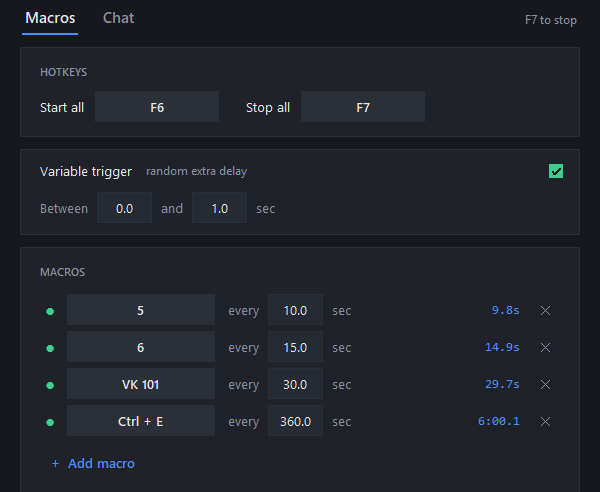Remove the macro for key 6
The image size is (600, 492).
click(x=545, y=347)
